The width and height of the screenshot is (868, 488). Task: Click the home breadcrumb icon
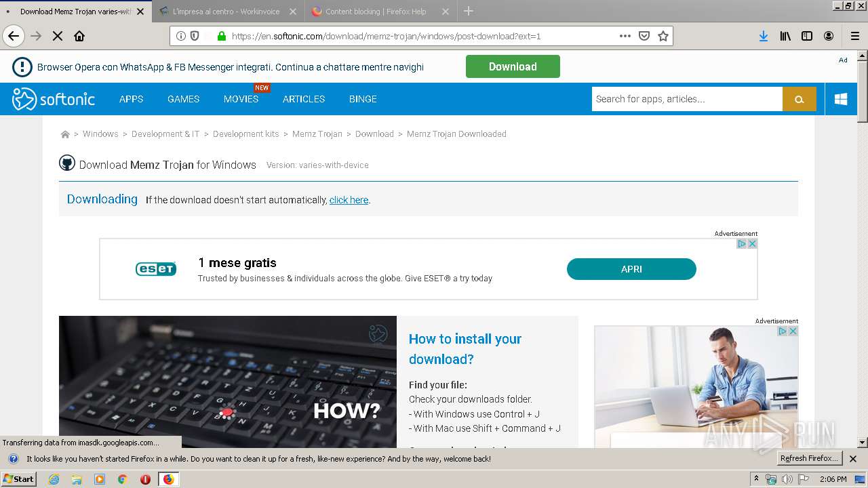pos(65,134)
